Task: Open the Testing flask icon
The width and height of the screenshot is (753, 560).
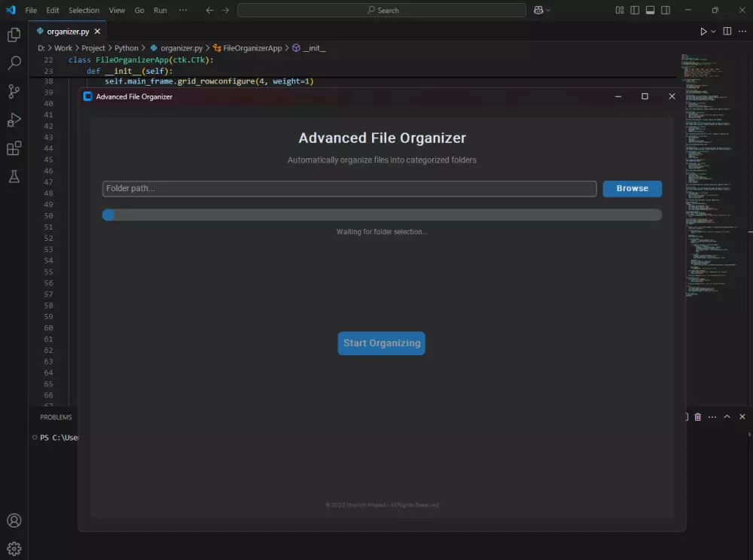Action: (14, 177)
